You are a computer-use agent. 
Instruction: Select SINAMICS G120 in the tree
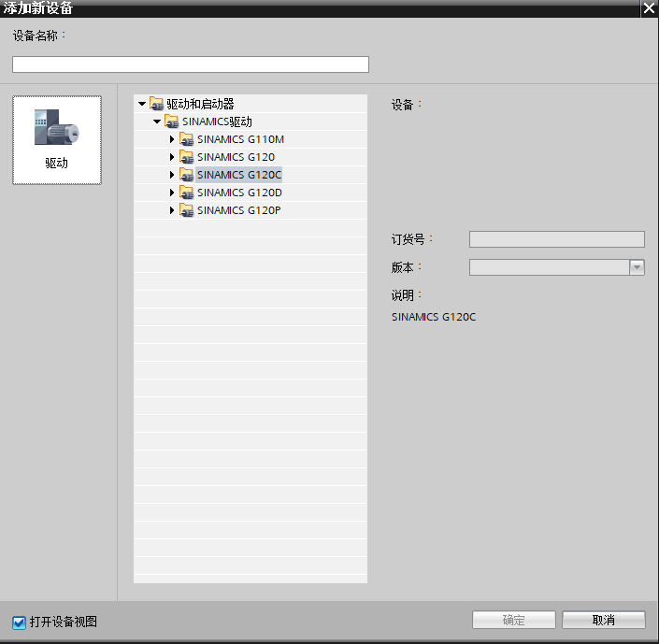(x=236, y=157)
